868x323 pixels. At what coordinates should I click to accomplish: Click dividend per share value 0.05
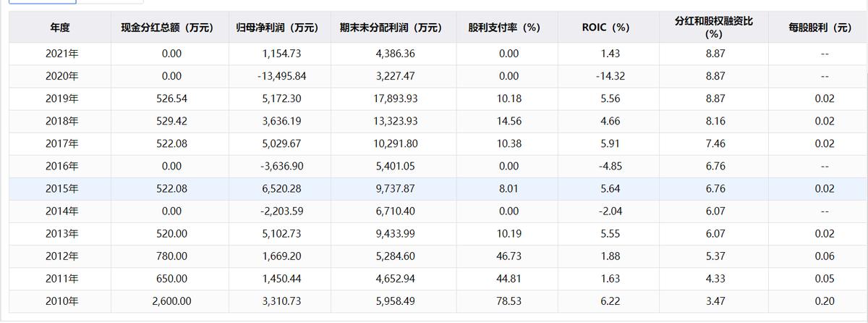(x=825, y=279)
